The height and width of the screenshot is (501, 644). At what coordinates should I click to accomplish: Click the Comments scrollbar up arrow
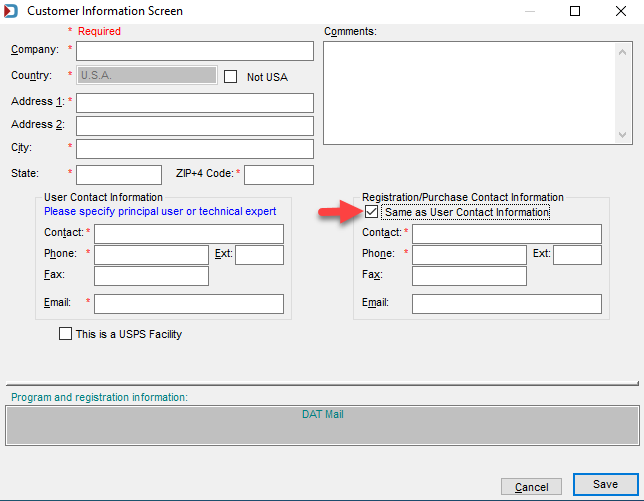coord(622,52)
